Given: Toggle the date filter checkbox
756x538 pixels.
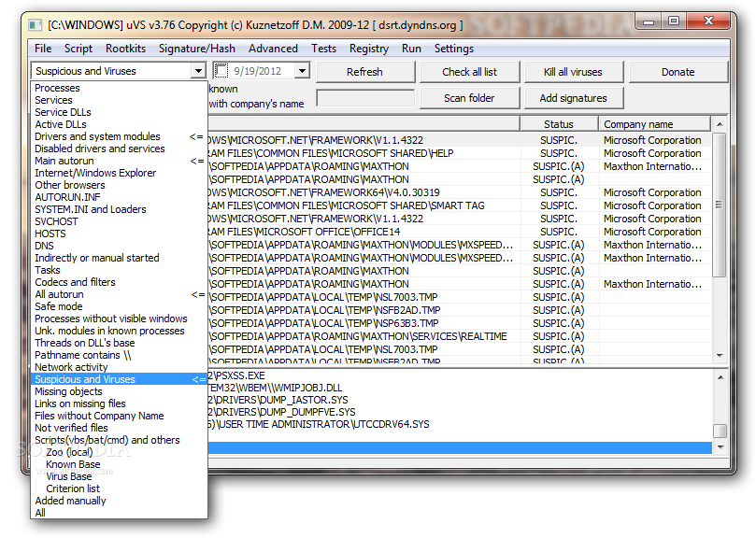Looking at the screenshot, I should point(221,71).
